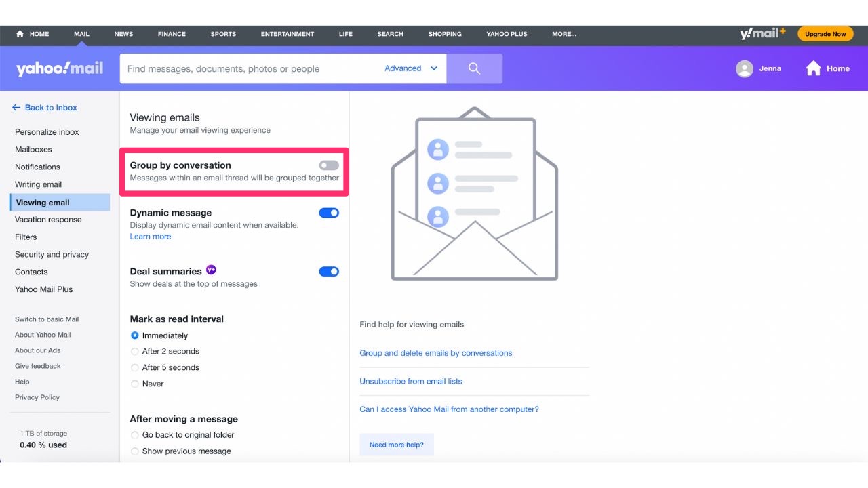868x488 pixels.
Task: Open the MAIL tab in top bar
Action: (81, 34)
